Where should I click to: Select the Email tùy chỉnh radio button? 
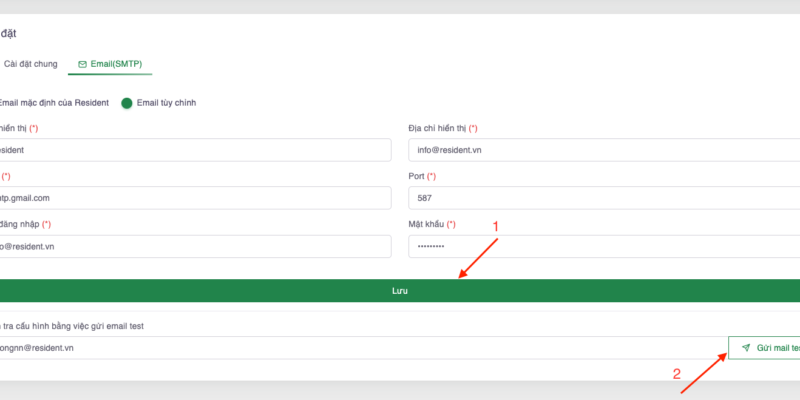(127, 102)
